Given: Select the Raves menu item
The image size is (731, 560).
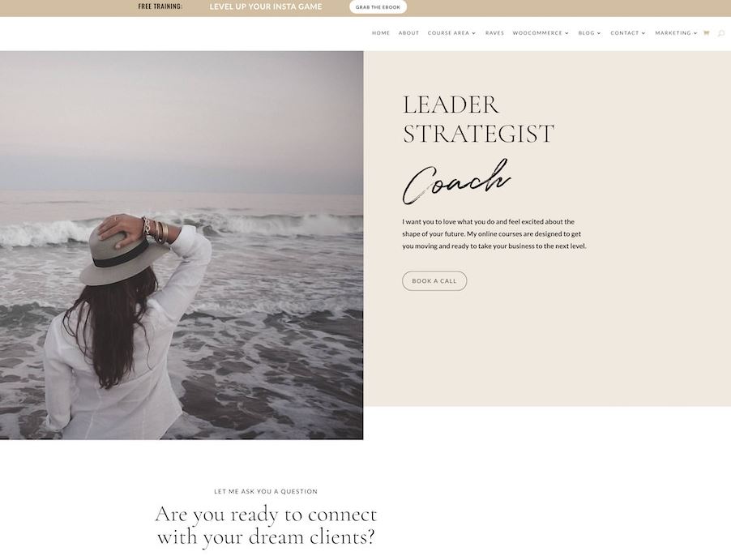Looking at the screenshot, I should pos(494,33).
